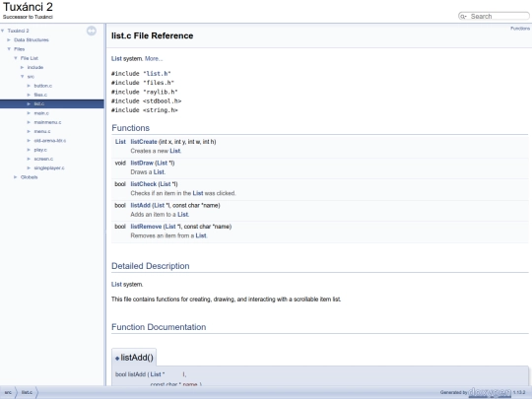
Task: Expand the Data Structures tree arrow
Action: coord(9,39)
